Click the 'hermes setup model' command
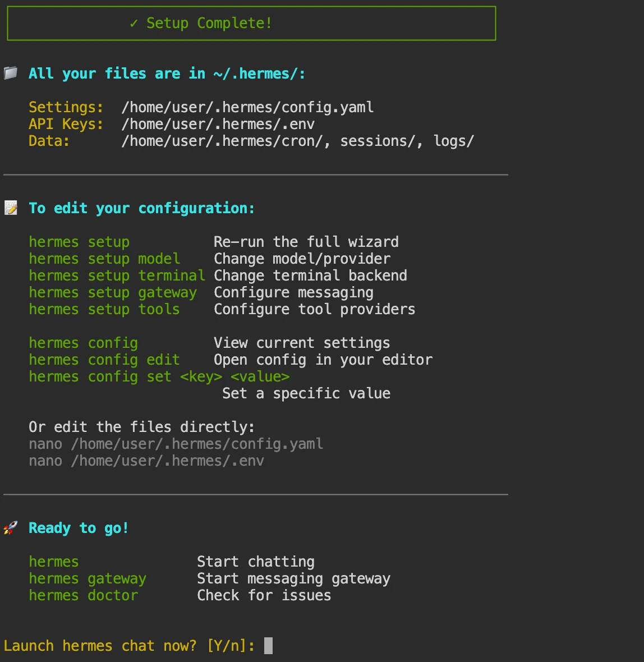 (x=104, y=259)
